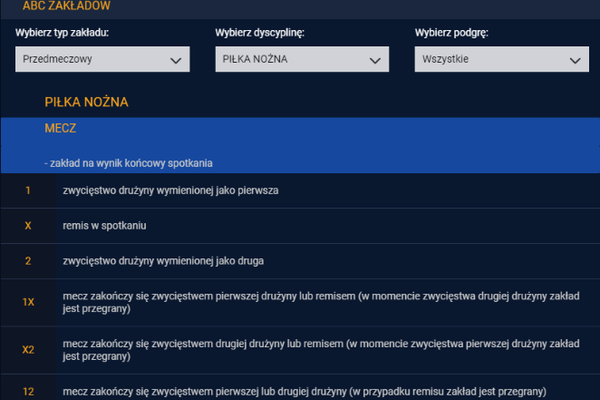
Task: Click the PIŁKA NOŻNA section heading
Action: pos(86,102)
